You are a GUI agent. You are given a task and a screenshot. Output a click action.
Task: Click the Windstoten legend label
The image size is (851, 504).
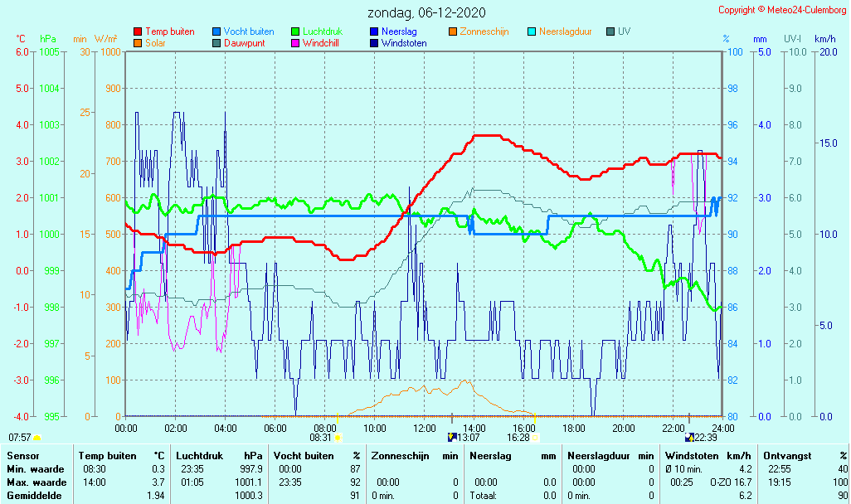(x=404, y=43)
